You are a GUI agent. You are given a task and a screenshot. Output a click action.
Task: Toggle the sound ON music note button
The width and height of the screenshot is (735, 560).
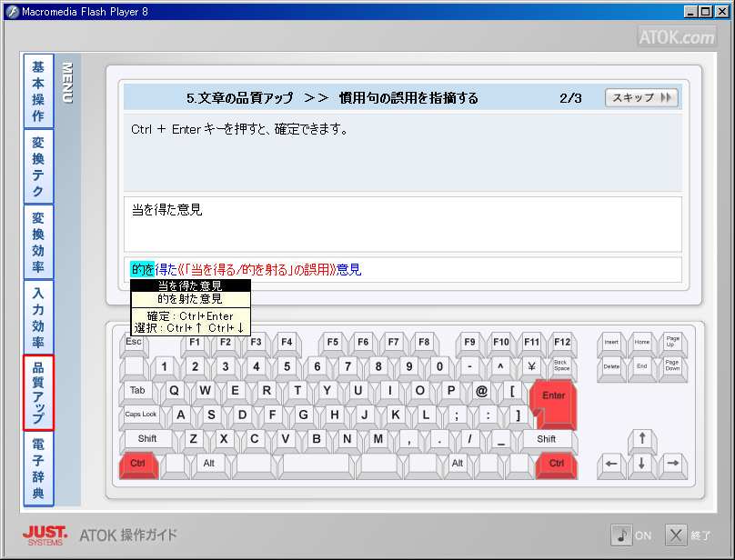[x=621, y=535]
